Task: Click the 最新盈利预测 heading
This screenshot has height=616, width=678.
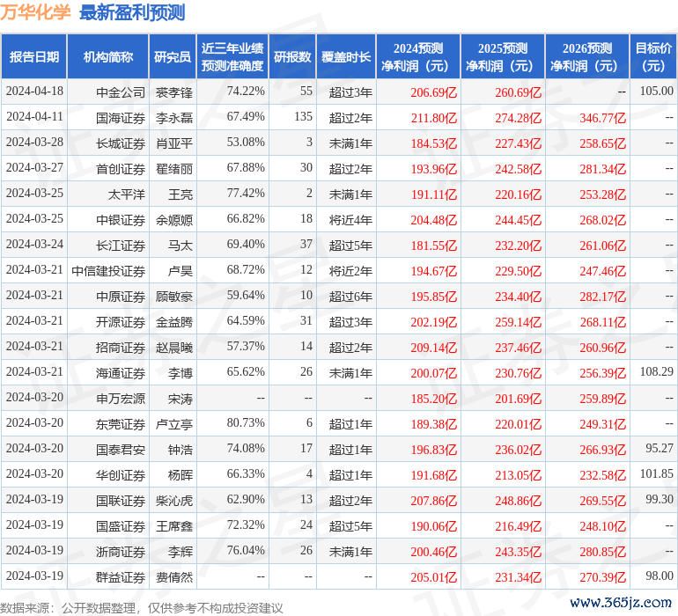Action: (x=132, y=13)
